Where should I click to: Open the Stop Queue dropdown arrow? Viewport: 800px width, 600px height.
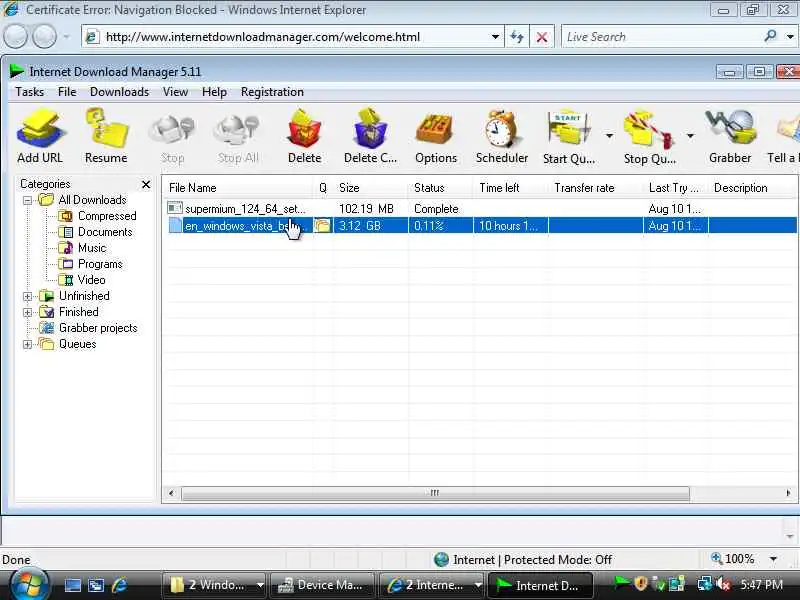pyautogui.click(x=690, y=136)
